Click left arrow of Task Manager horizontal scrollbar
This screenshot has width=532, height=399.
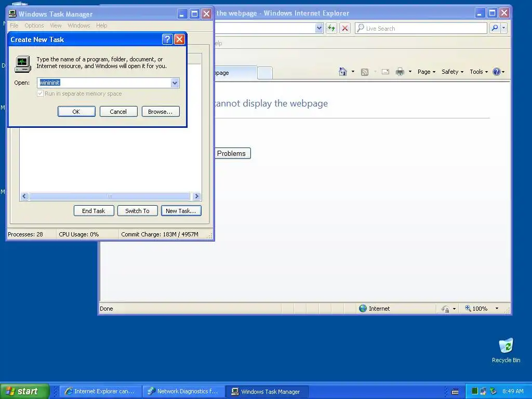point(24,196)
